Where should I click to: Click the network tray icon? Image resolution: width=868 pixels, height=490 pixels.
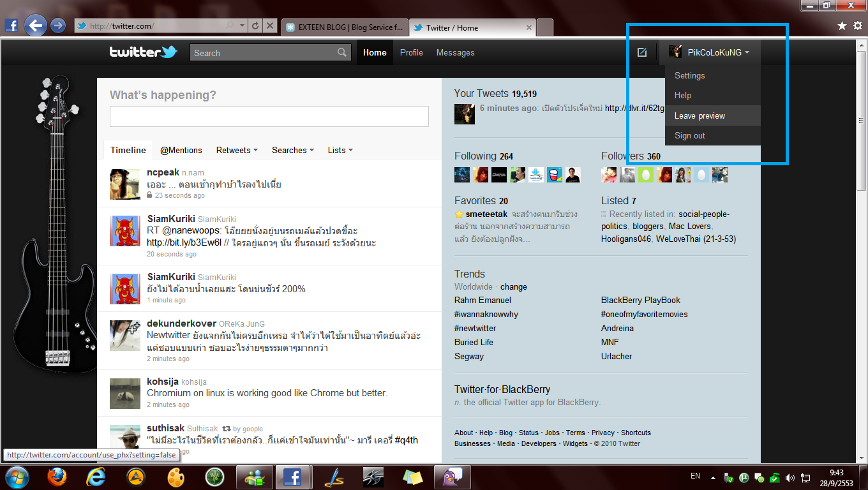point(805,477)
